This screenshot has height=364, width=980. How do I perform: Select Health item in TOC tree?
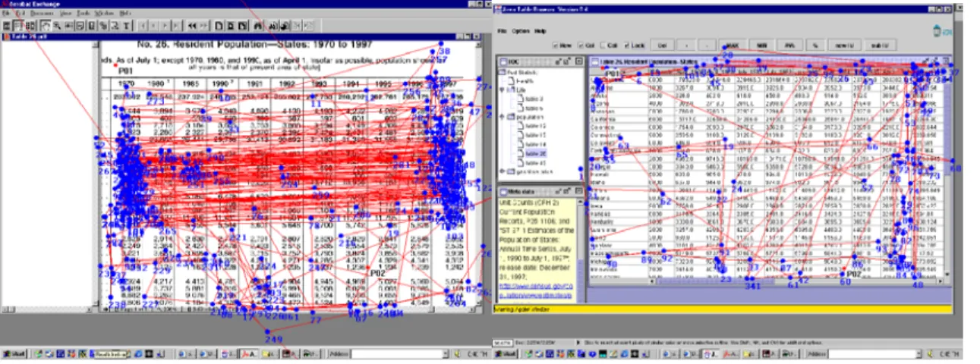tap(525, 80)
